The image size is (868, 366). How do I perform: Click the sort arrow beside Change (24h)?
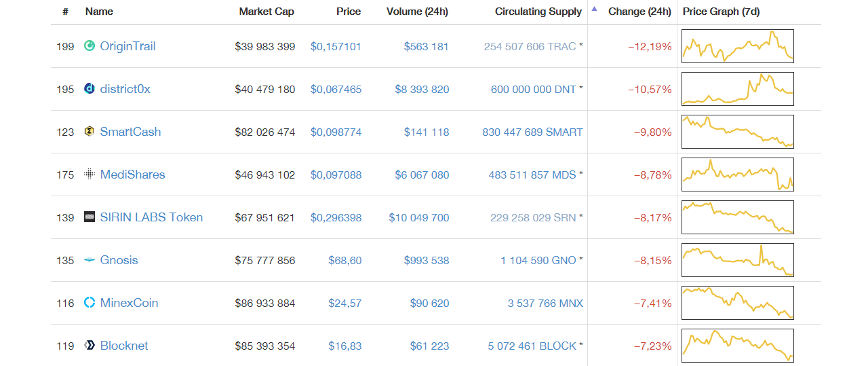[595, 10]
